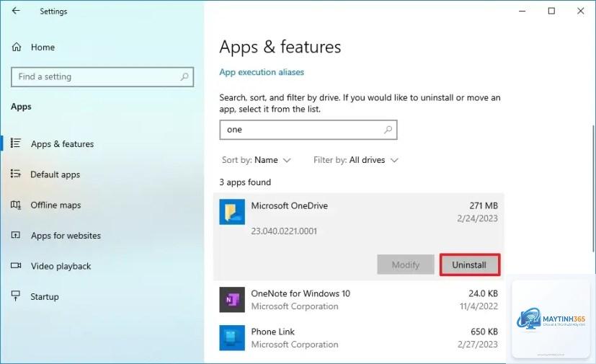
Task: Click the greyed Modify button
Action: (x=406, y=265)
